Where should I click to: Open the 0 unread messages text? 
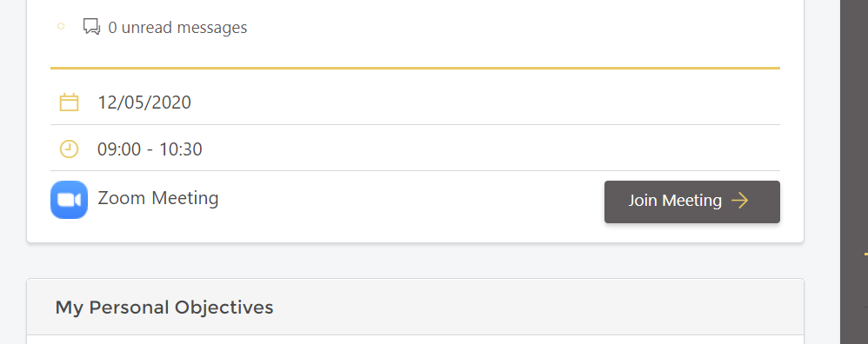177,27
